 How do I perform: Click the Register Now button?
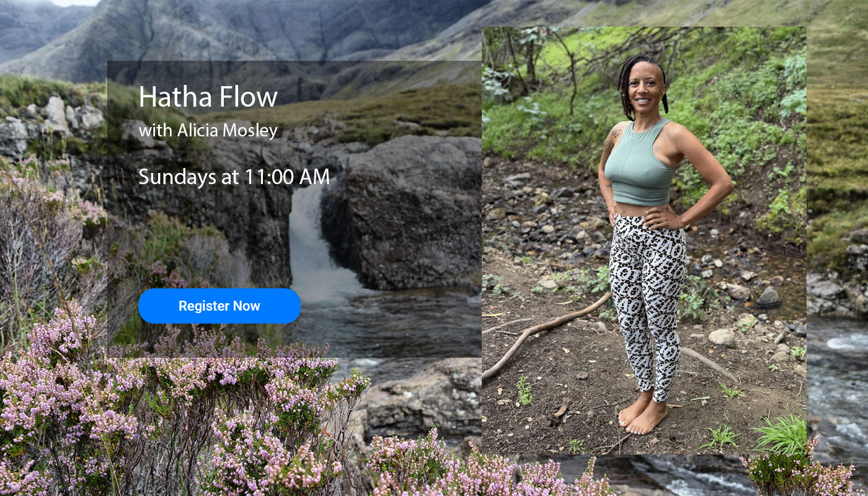coord(219,306)
